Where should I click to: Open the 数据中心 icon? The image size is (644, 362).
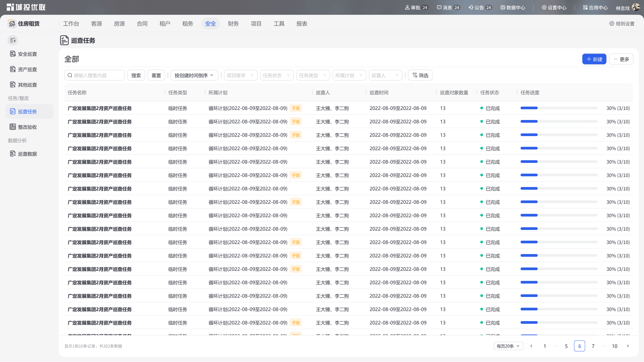[503, 7]
